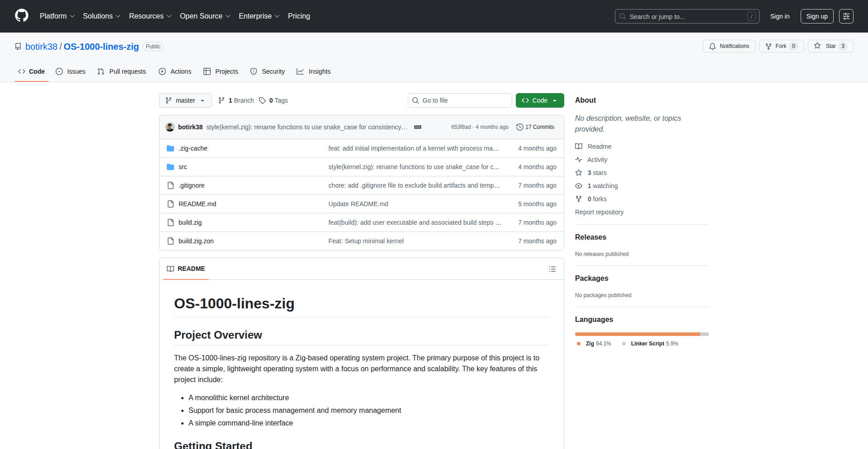Image resolution: width=868 pixels, height=449 pixels.
Task: Select the Code tab
Action: pyautogui.click(x=31, y=71)
